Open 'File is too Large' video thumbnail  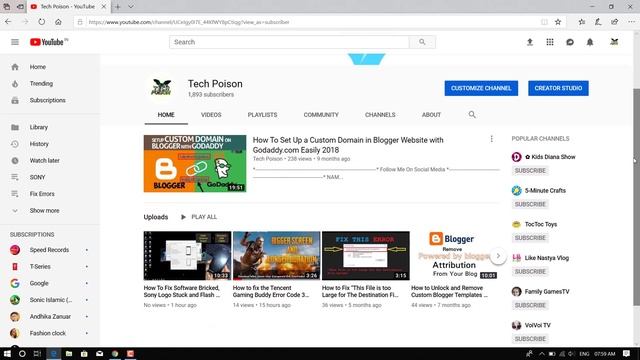pyautogui.click(x=366, y=256)
